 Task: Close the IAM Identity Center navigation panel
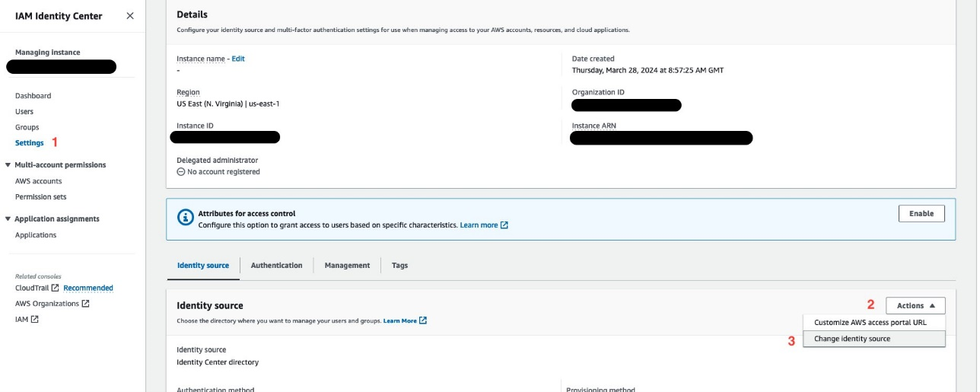130,16
